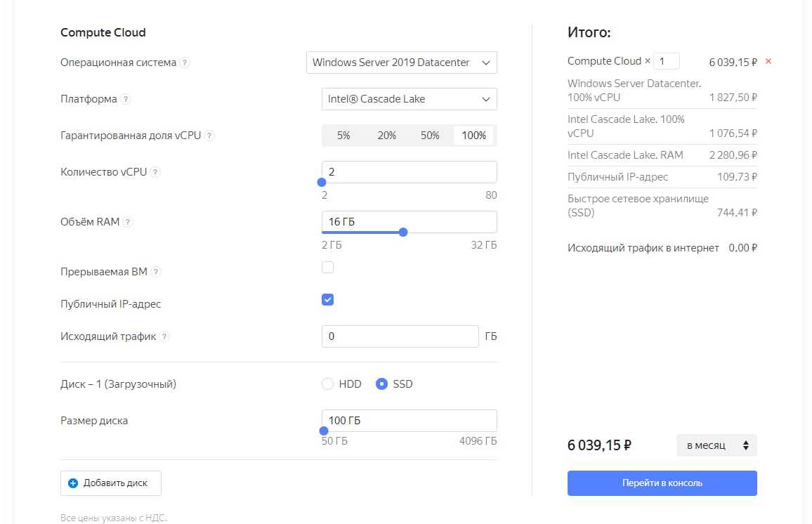The width and height of the screenshot is (812, 524).
Task: Choose 20% guaranteed vCPU share
Action: pyautogui.click(x=387, y=136)
